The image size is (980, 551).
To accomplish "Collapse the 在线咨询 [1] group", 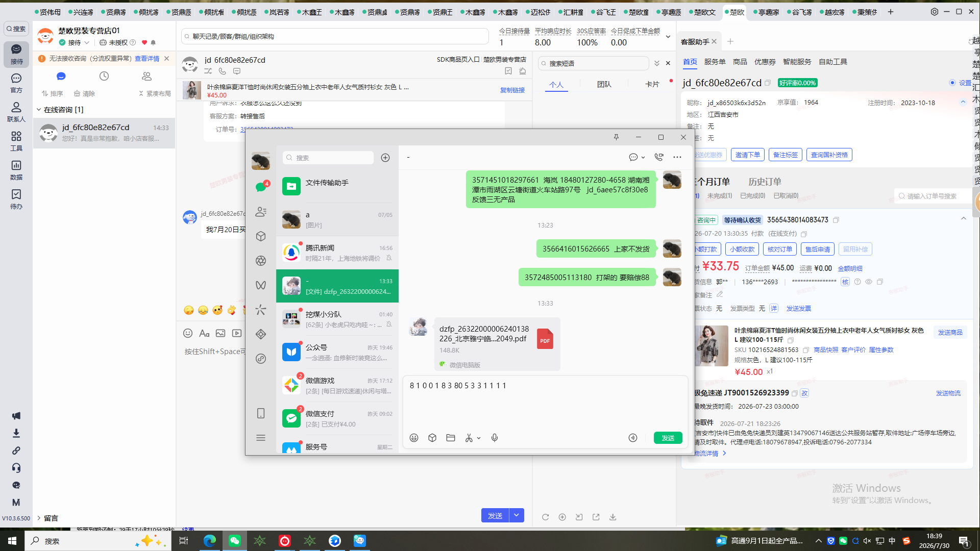I will click(x=39, y=110).
